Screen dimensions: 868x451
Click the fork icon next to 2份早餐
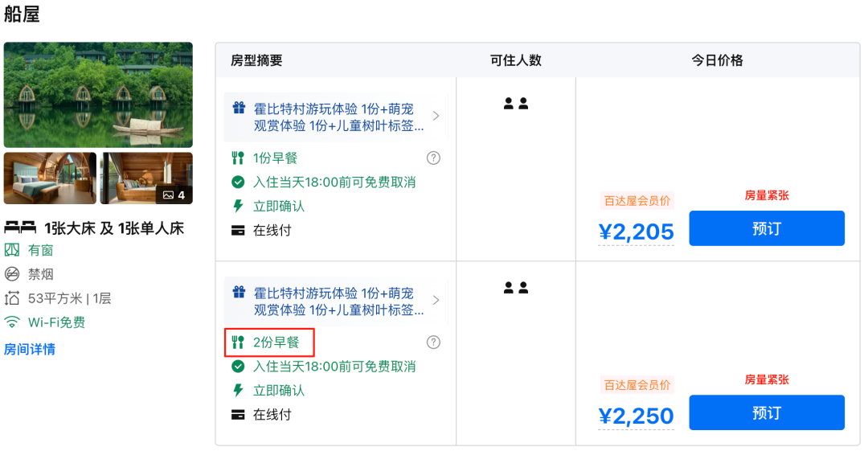238,342
